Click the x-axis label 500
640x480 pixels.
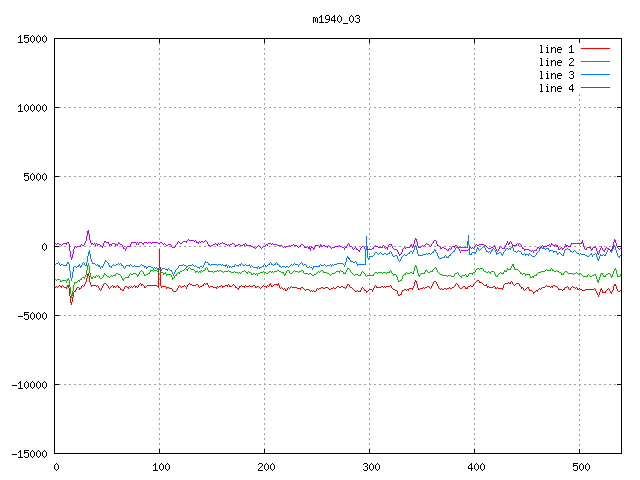[x=581, y=467]
